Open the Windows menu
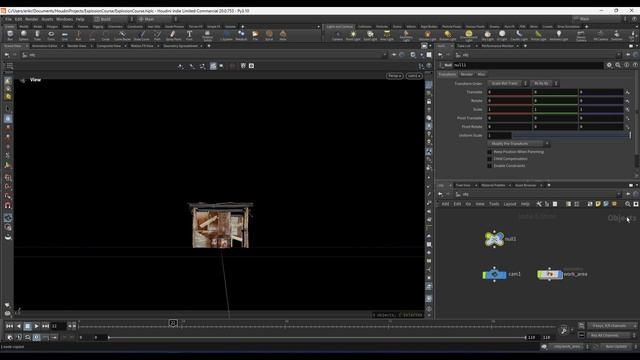Image resolution: width=640 pixels, height=360 pixels. pos(64,19)
